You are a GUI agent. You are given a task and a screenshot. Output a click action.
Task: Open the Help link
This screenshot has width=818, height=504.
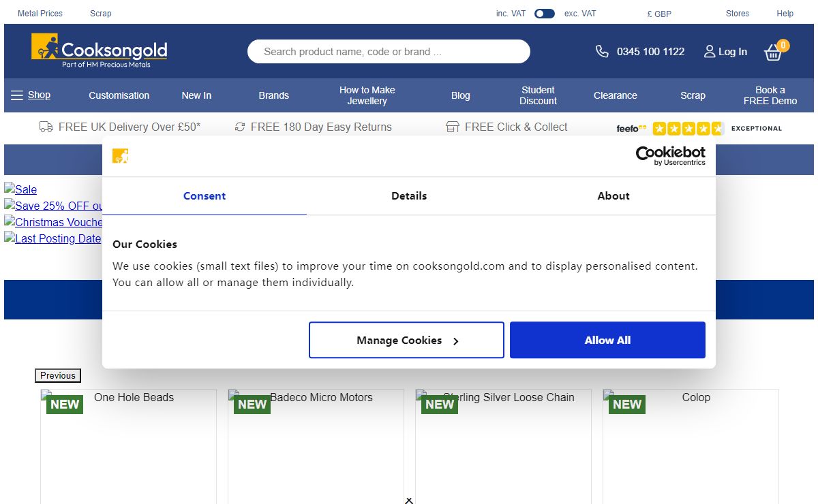pyautogui.click(x=785, y=14)
